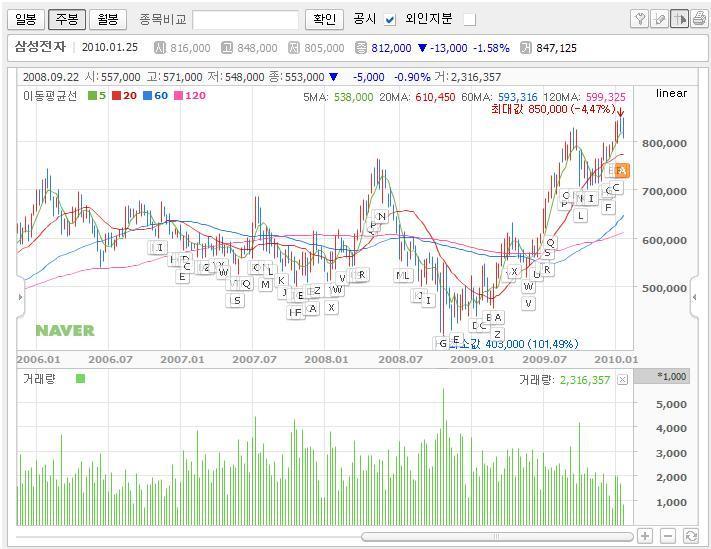711x549 pixels.
Task: Click the 120MA value 599,325
Action: pos(605,97)
